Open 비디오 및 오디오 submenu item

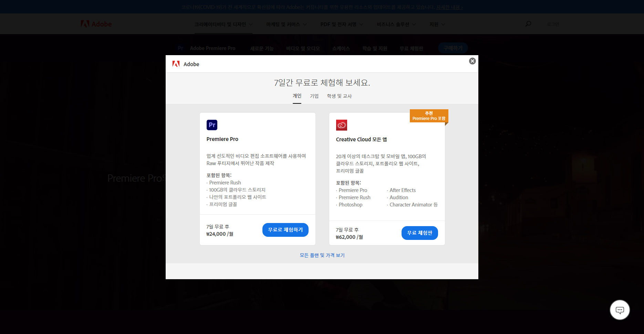coord(303,49)
